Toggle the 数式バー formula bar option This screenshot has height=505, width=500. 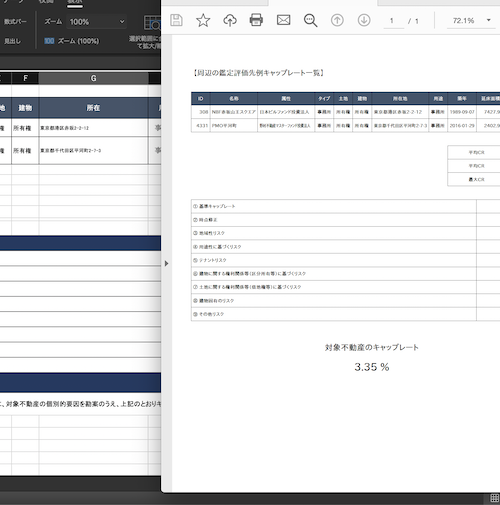[x=15, y=22]
